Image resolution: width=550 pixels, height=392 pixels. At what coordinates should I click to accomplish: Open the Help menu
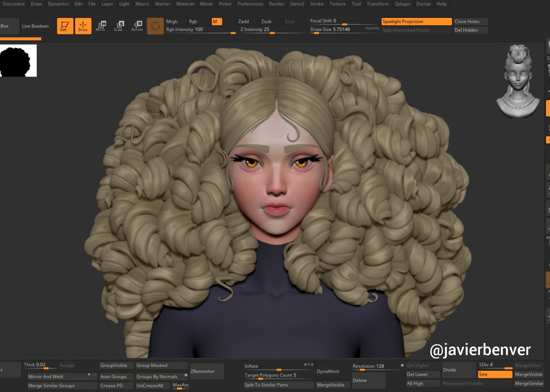click(441, 4)
